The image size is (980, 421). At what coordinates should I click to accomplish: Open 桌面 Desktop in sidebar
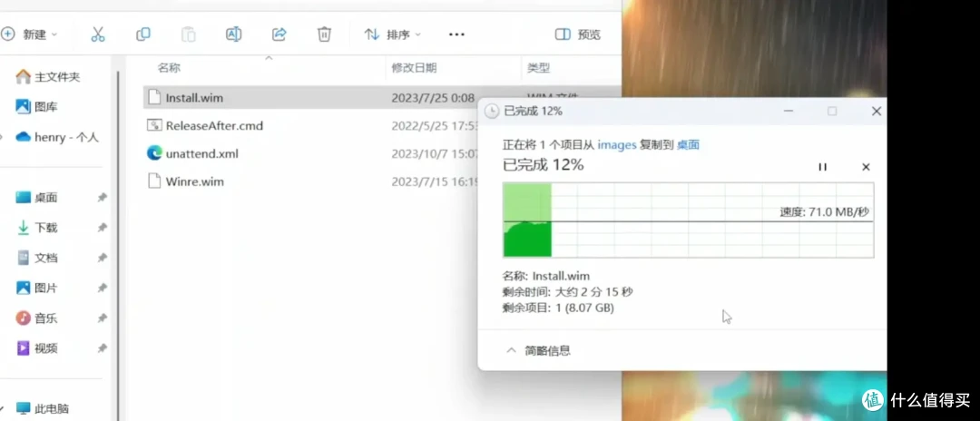37,198
